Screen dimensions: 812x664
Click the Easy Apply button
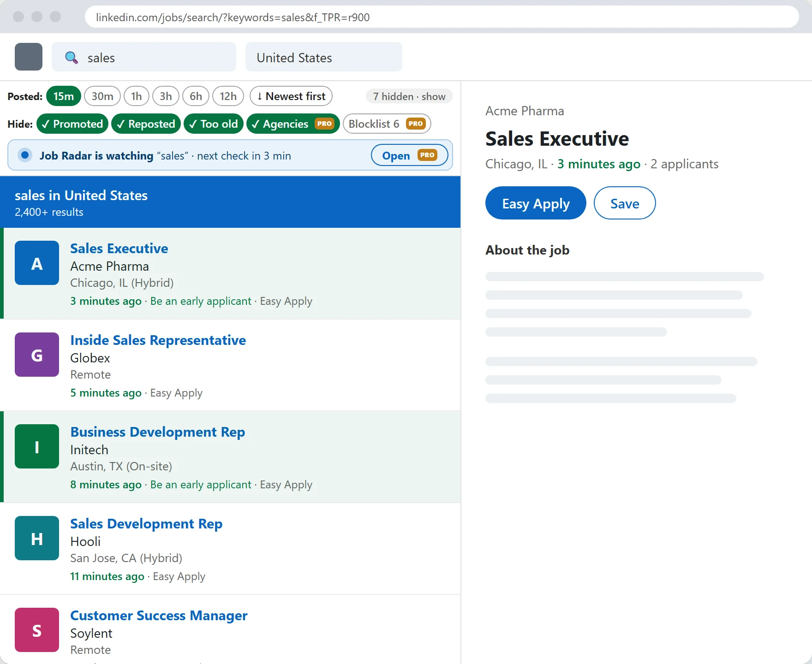pos(536,203)
